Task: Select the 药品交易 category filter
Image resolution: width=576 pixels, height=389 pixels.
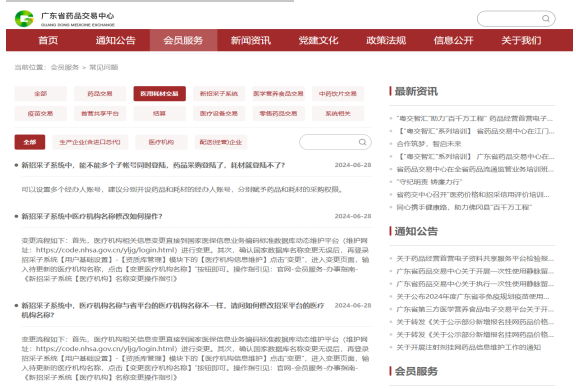Action: click(100, 94)
